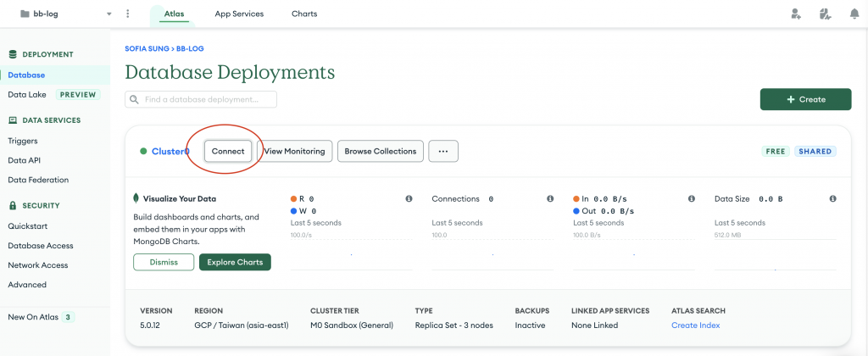Viewport: 868px width, 356px height.
Task: Click the Deployment section database icon
Action: point(13,54)
